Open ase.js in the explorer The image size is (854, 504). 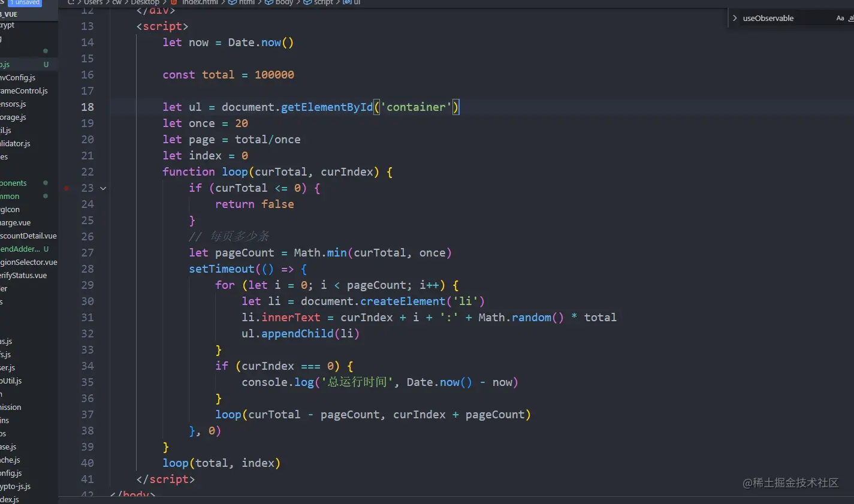click(x=8, y=446)
